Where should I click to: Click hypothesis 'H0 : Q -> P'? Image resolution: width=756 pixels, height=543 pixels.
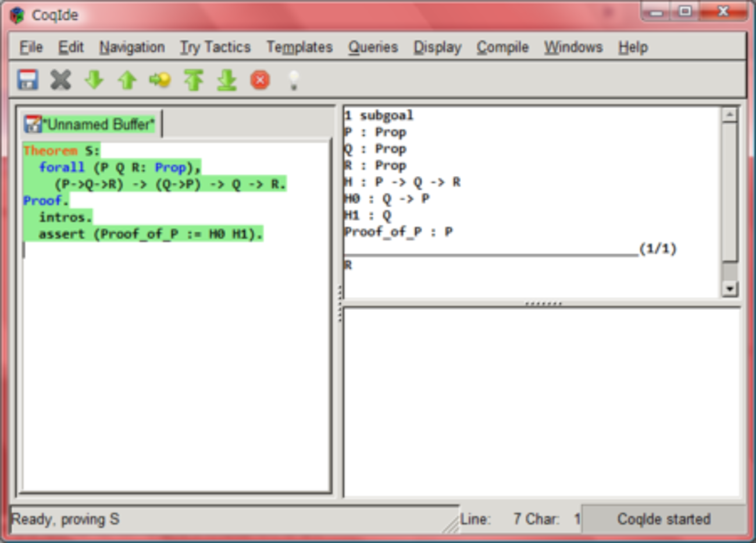click(x=387, y=198)
